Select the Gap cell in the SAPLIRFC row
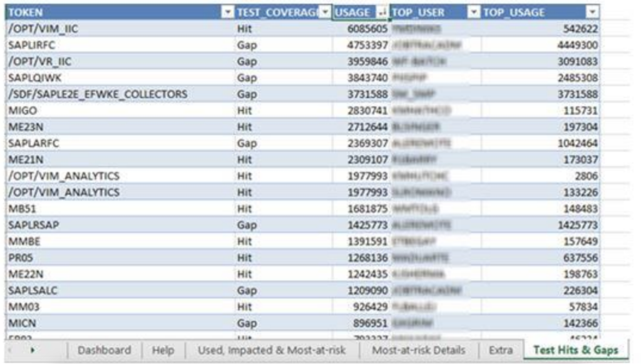 (x=284, y=45)
